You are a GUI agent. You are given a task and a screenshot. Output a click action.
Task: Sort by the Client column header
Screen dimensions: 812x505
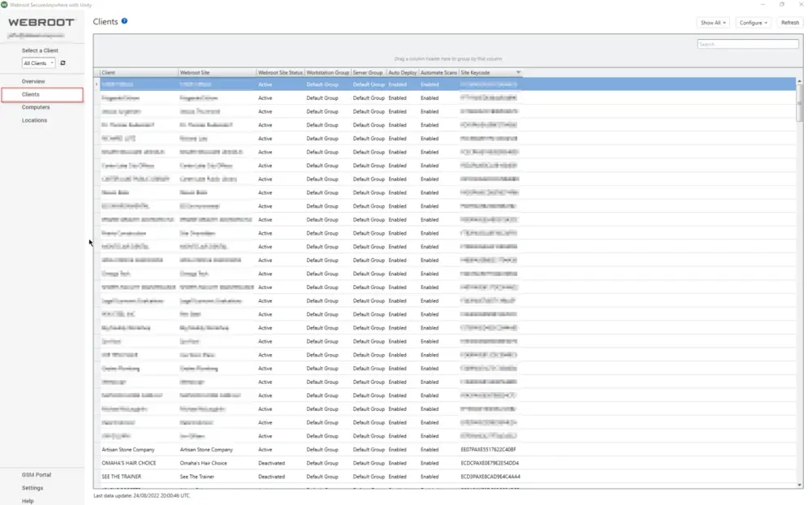click(139, 72)
